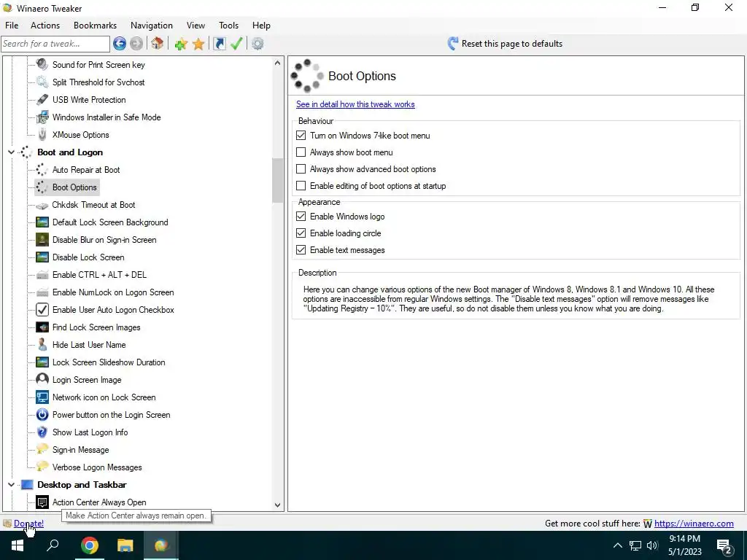Open the File menu
747x560 pixels.
coord(12,26)
